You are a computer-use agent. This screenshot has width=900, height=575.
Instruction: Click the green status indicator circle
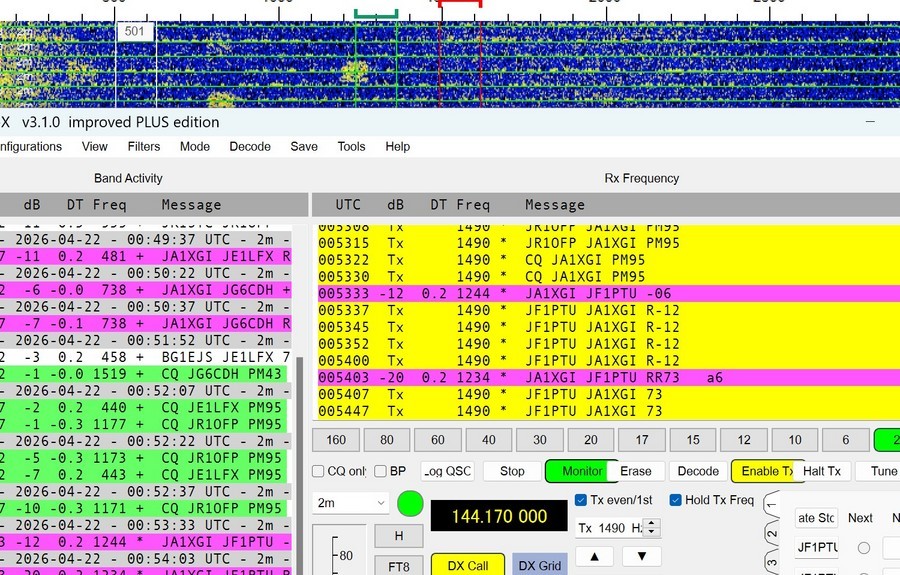tap(410, 503)
